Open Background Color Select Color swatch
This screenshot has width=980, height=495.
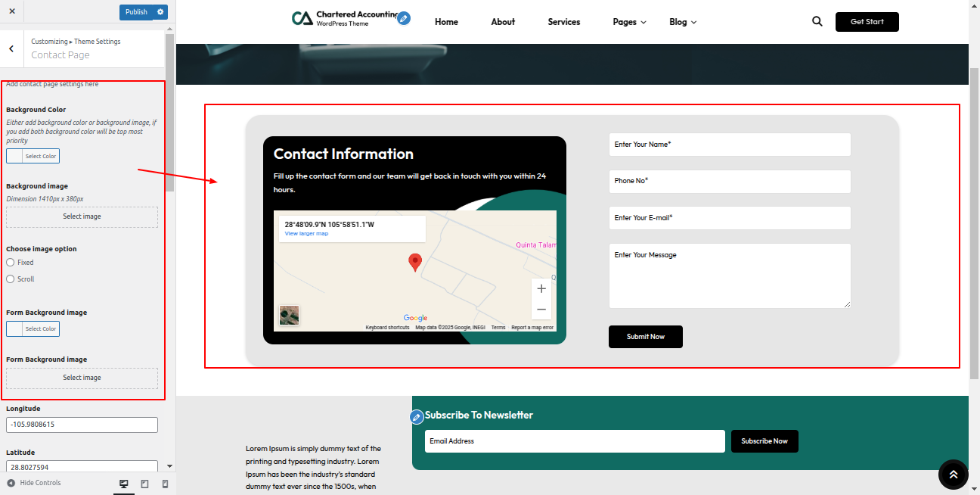pos(33,156)
